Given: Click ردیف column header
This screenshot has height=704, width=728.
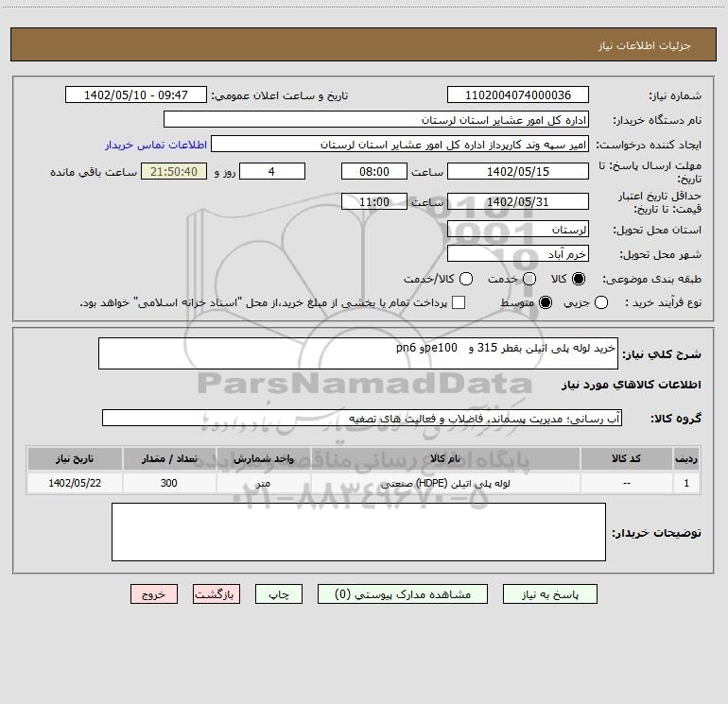Looking at the screenshot, I should tap(686, 458).
